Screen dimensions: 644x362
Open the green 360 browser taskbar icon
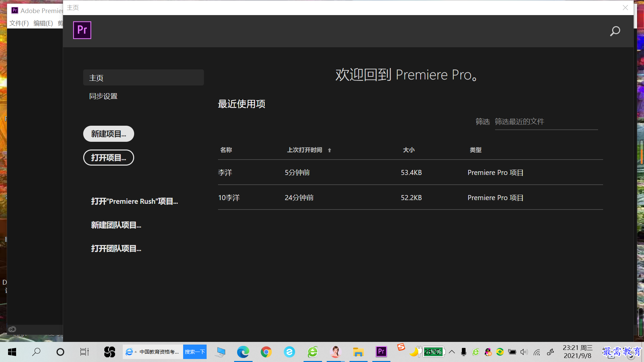tap(313, 352)
